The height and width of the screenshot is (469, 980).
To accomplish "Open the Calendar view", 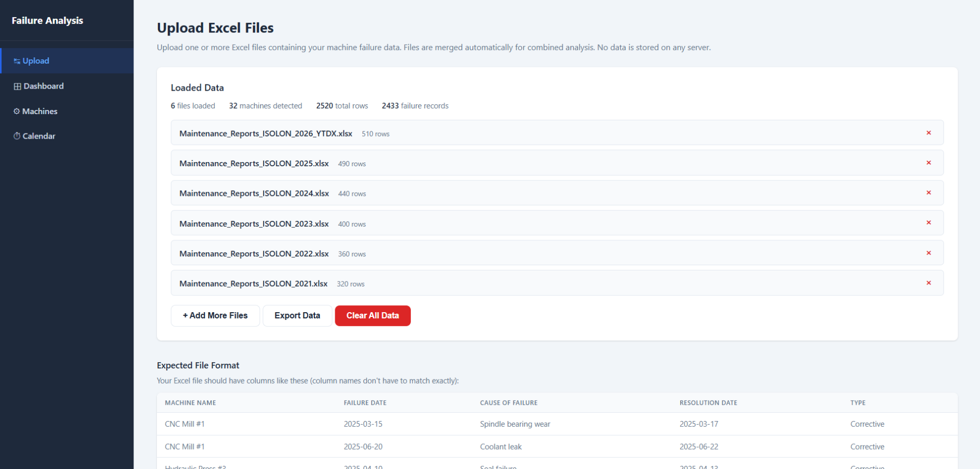I will click(67, 136).
